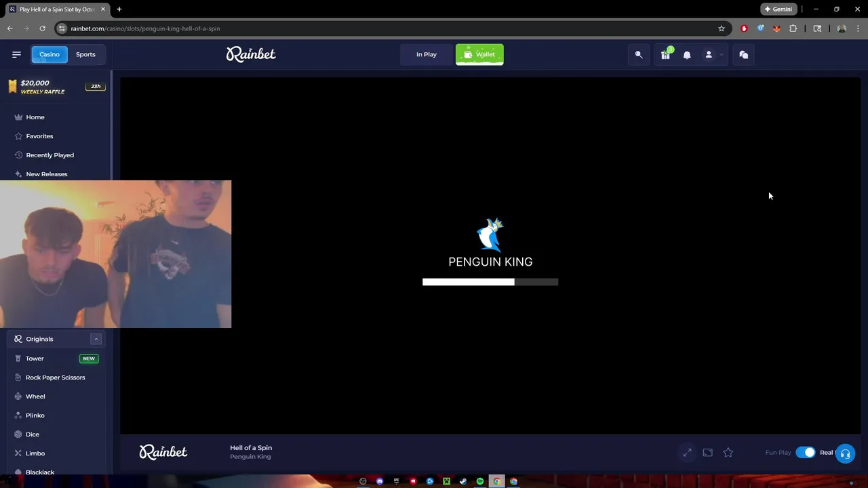Image resolution: width=868 pixels, height=488 pixels.
Task: Open OBS Studio from taskbar
Action: click(363, 481)
